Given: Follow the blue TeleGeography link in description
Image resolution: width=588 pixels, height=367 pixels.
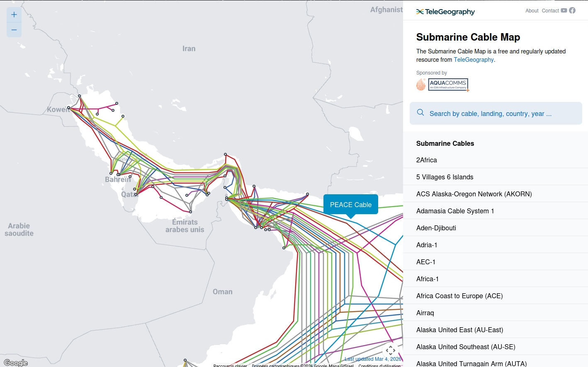Looking at the screenshot, I should 474,60.
